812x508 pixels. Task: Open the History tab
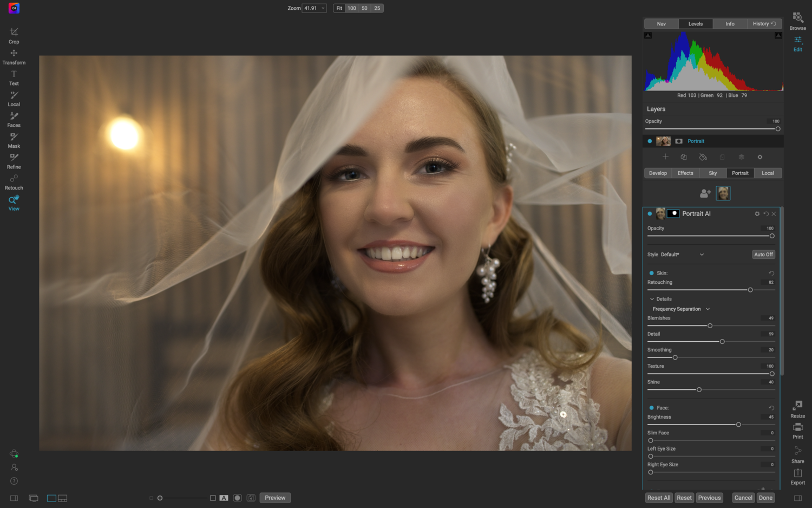pyautogui.click(x=764, y=24)
